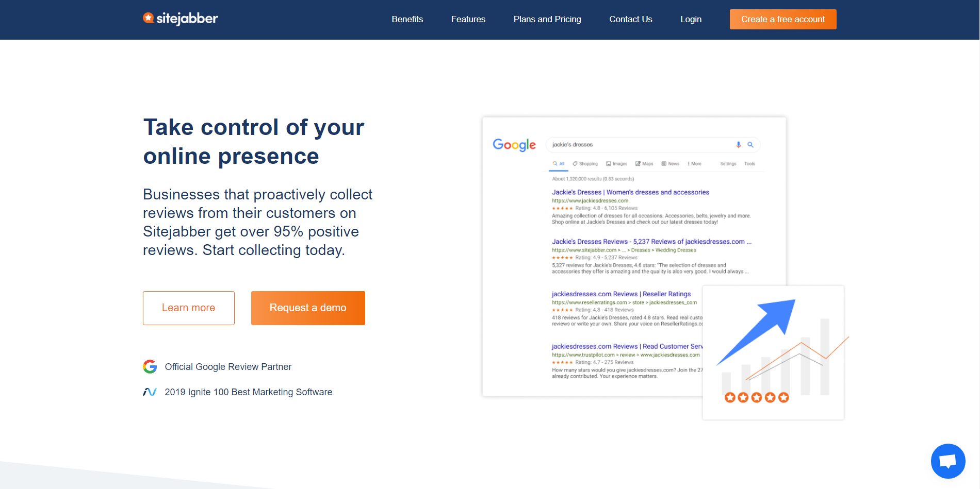Click the orange five-star rating under the chart
Image resolution: width=980 pixels, height=489 pixels.
[x=757, y=397]
